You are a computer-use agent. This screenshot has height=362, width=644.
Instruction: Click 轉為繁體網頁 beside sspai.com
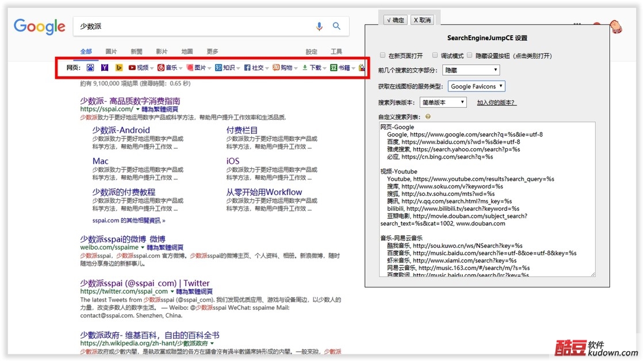pos(160,109)
